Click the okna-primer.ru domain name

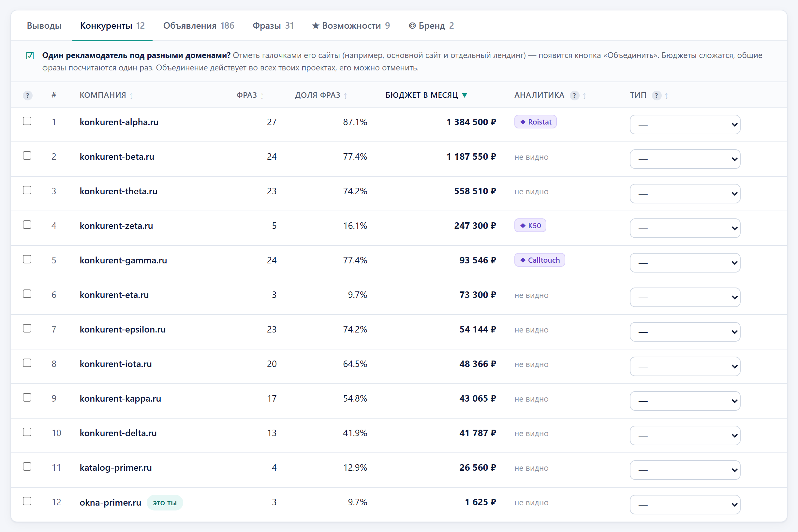110,502
